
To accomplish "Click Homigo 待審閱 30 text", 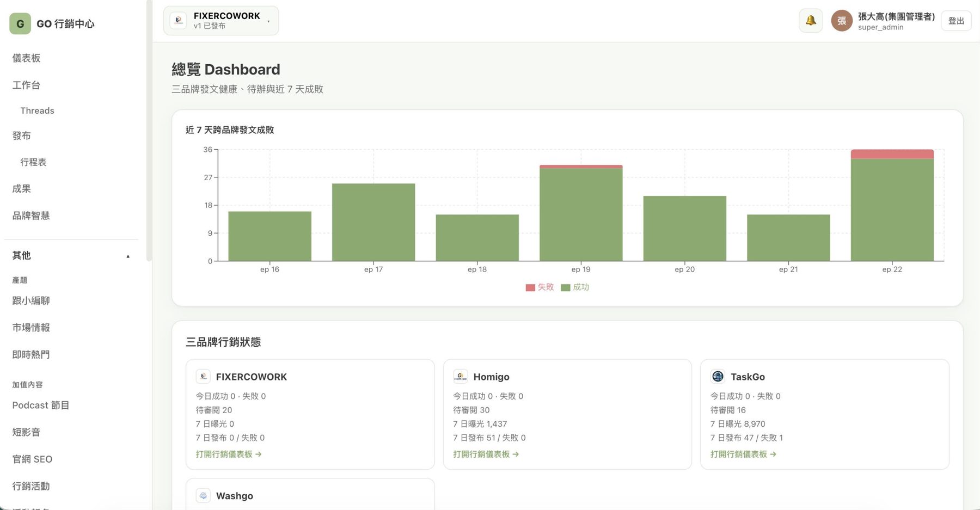I will click(x=471, y=410).
